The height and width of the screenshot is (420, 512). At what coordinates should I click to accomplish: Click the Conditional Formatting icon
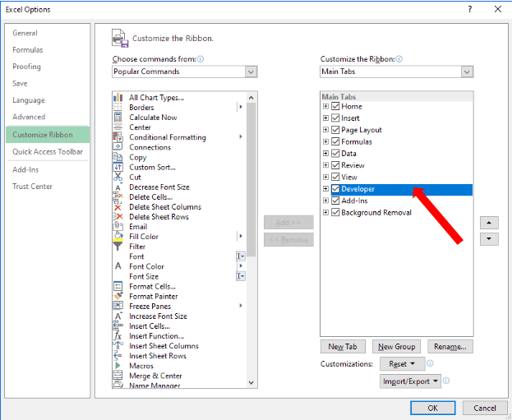(118, 136)
